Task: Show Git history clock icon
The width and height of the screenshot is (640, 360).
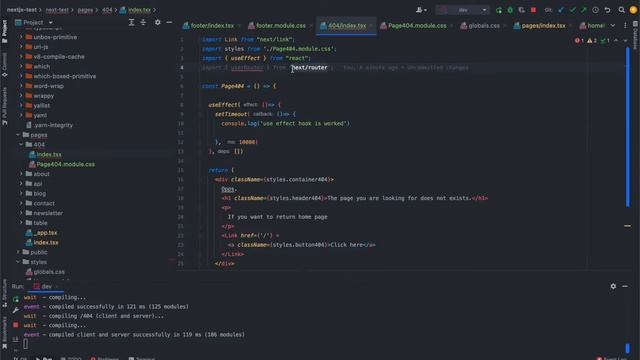Action: click(596, 10)
